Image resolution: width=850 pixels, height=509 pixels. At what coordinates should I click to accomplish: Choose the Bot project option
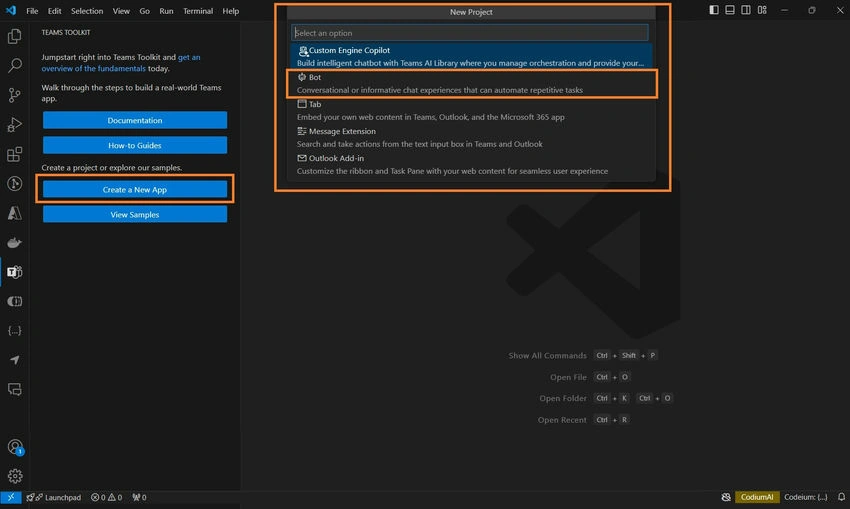point(471,83)
